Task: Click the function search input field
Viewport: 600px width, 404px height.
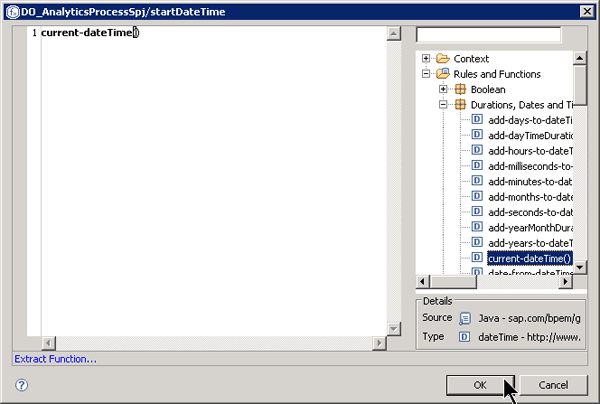Action: coord(489,35)
